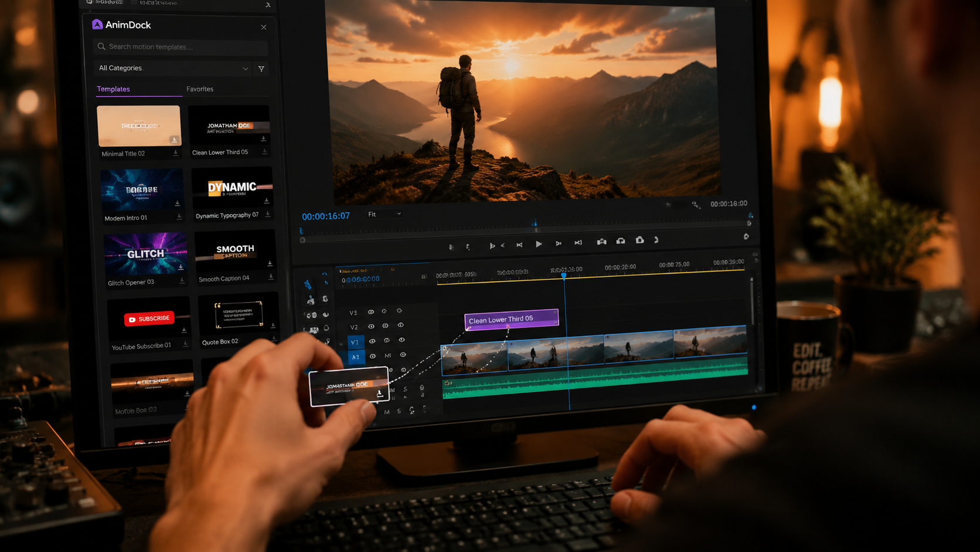Click the 00:00:25:00 ruler label
This screenshot has height=552, width=980.
coord(674,265)
